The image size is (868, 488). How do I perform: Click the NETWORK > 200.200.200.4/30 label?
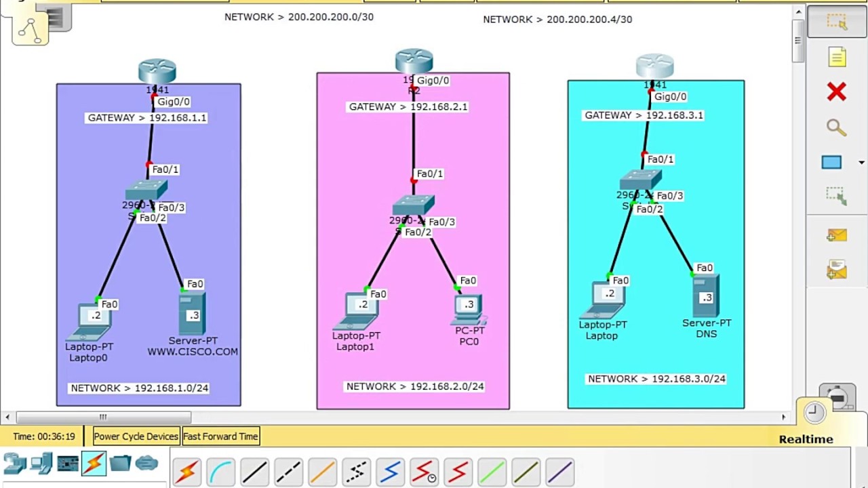557,20
